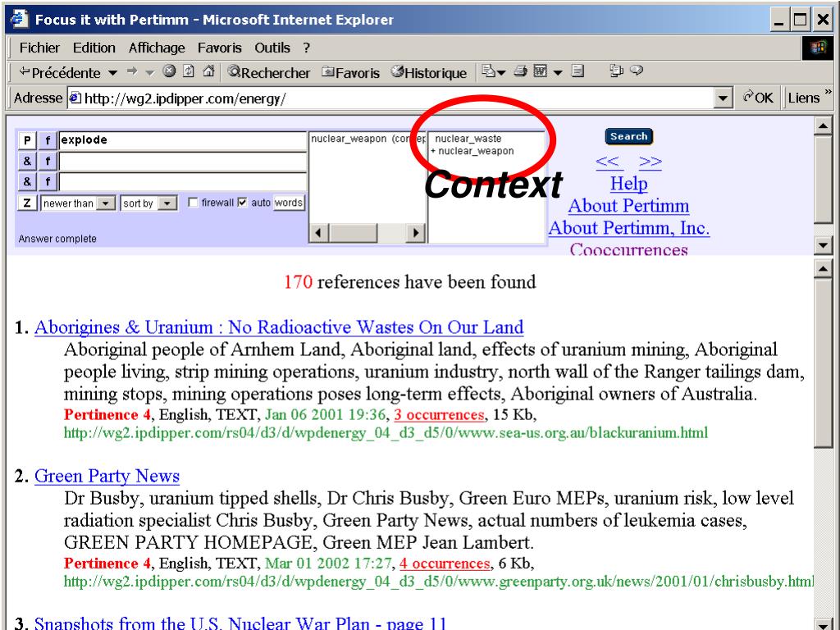Open the Outils menu
The width and height of the screenshot is (840, 630).
(x=272, y=48)
